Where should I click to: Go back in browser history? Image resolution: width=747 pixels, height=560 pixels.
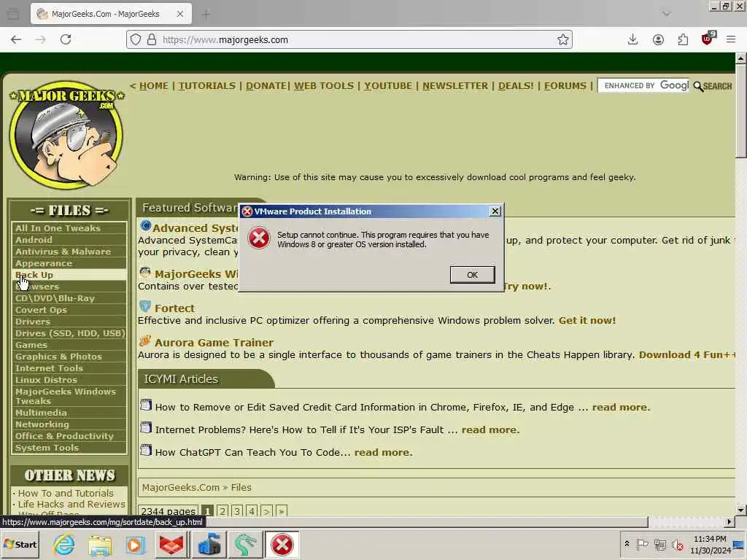click(16, 39)
